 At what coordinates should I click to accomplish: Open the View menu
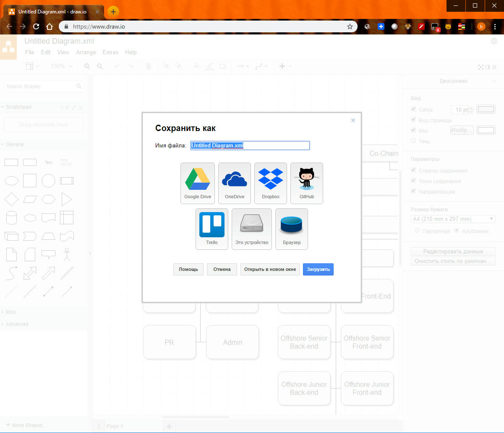tap(63, 52)
